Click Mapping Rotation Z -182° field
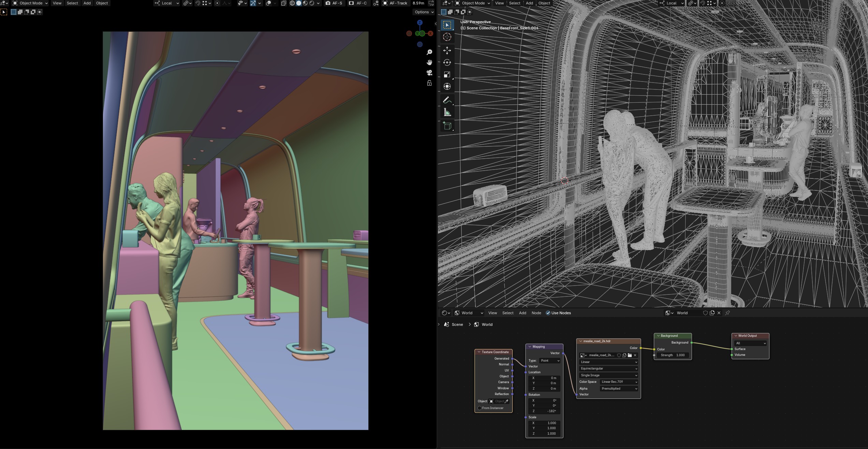The height and width of the screenshot is (449, 868). click(x=544, y=411)
